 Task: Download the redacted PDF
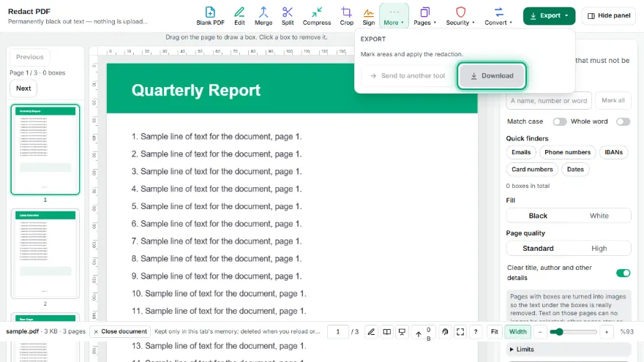[492, 75]
